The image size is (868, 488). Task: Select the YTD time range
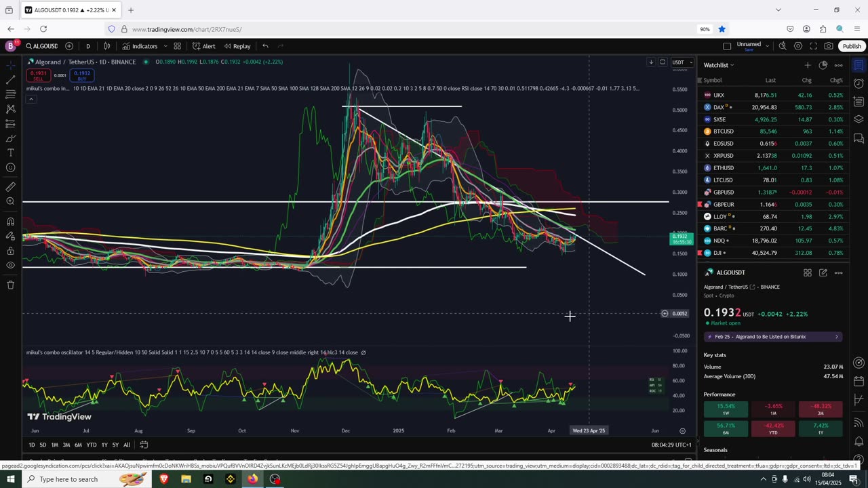pyautogui.click(x=91, y=445)
